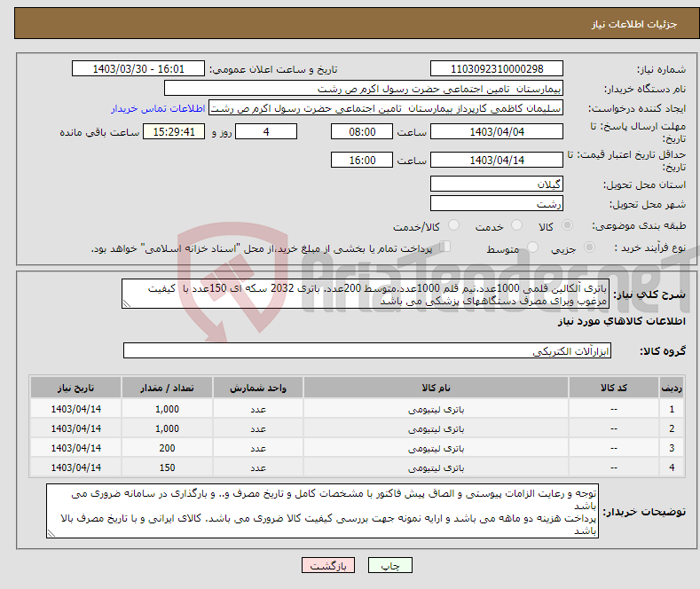The height and width of the screenshot is (589, 700).
Task: Click the buyer organization name field
Action: 364,89
